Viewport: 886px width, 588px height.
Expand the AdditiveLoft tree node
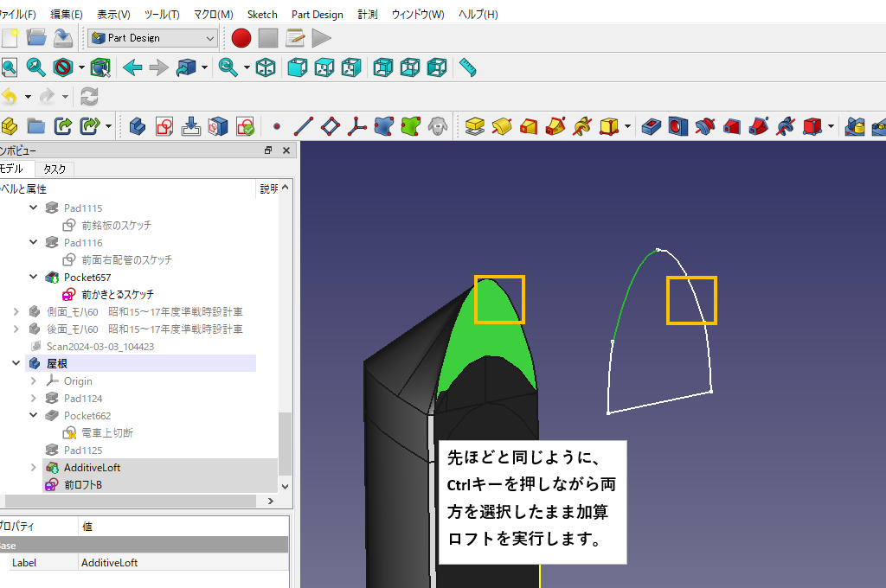35,468
